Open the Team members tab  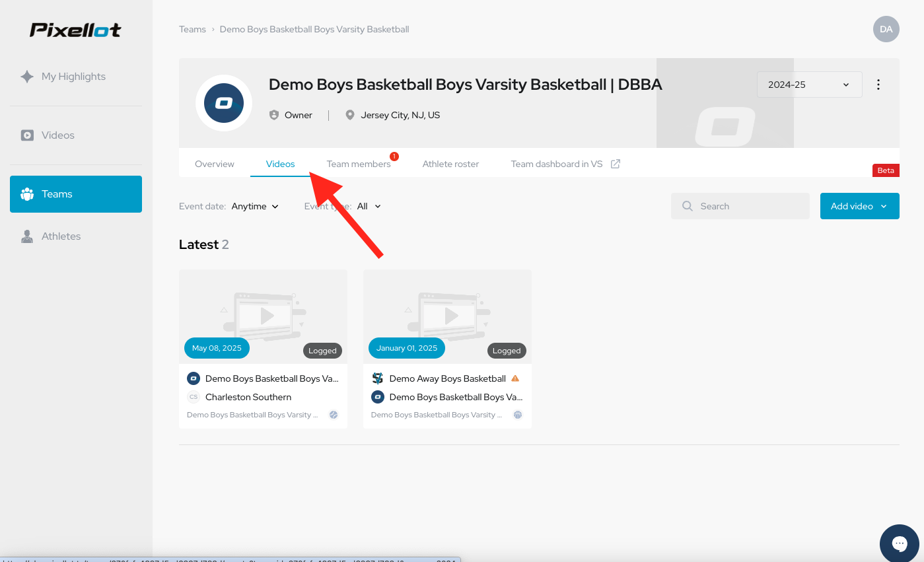point(359,164)
